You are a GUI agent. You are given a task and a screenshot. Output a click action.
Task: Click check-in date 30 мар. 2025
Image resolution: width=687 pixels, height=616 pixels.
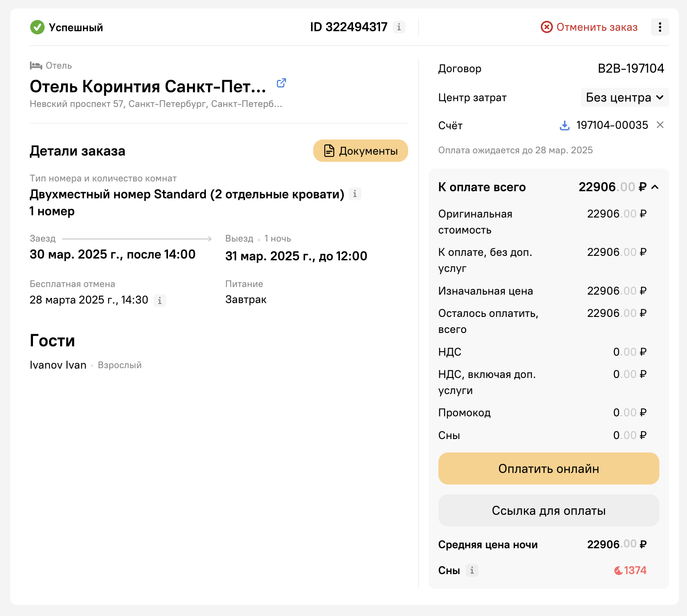tap(113, 255)
